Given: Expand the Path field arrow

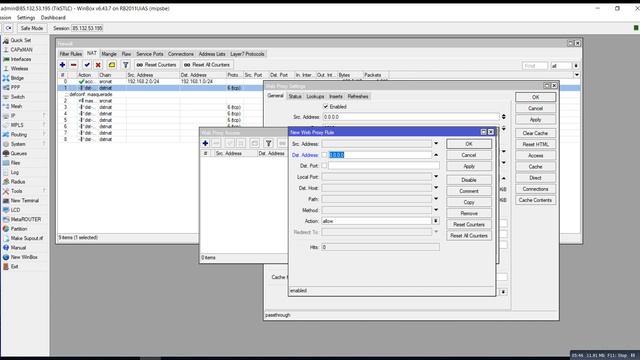Looking at the screenshot, I should point(436,199).
